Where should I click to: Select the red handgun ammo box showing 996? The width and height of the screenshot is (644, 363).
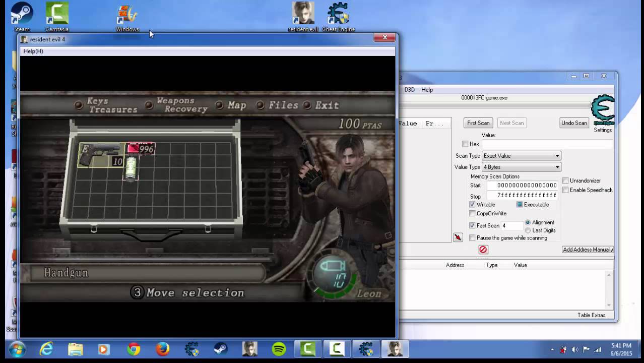(x=140, y=149)
